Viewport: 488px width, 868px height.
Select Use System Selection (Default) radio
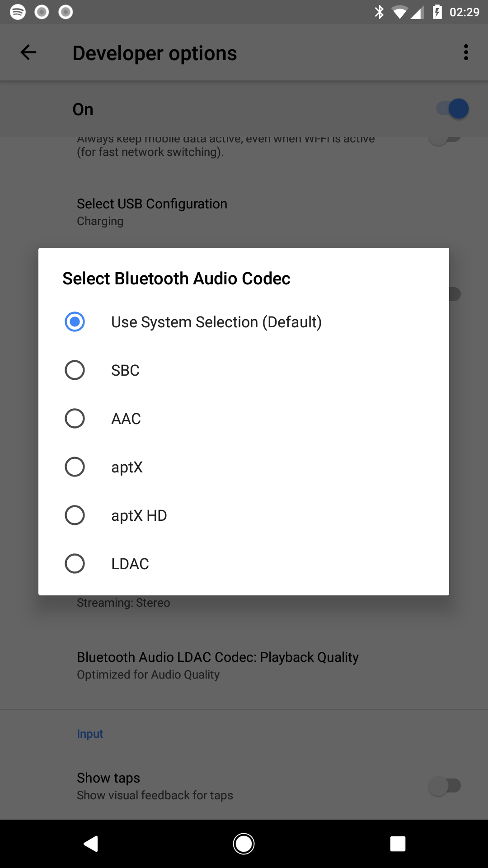[x=75, y=322]
